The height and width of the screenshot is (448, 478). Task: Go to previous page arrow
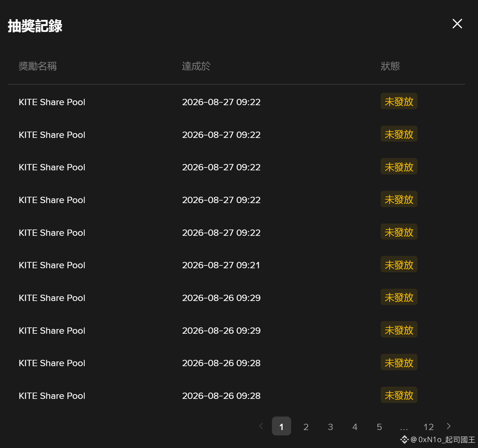[x=261, y=426]
